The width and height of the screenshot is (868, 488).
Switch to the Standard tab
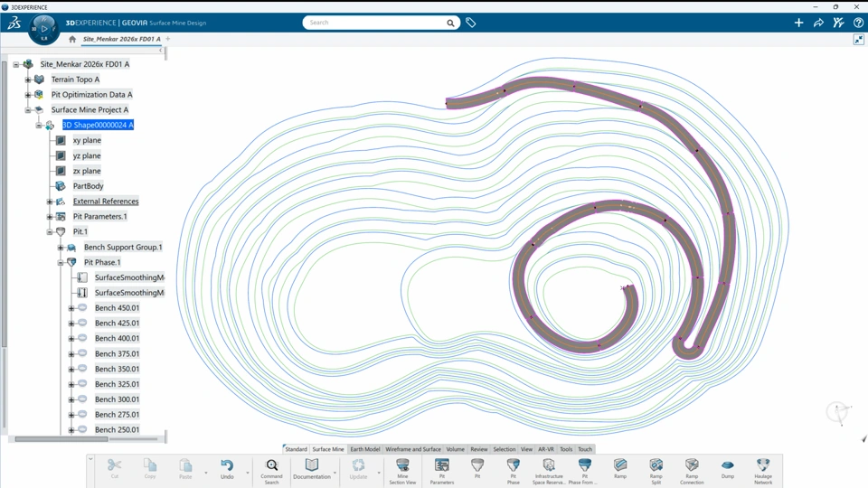[x=296, y=449]
